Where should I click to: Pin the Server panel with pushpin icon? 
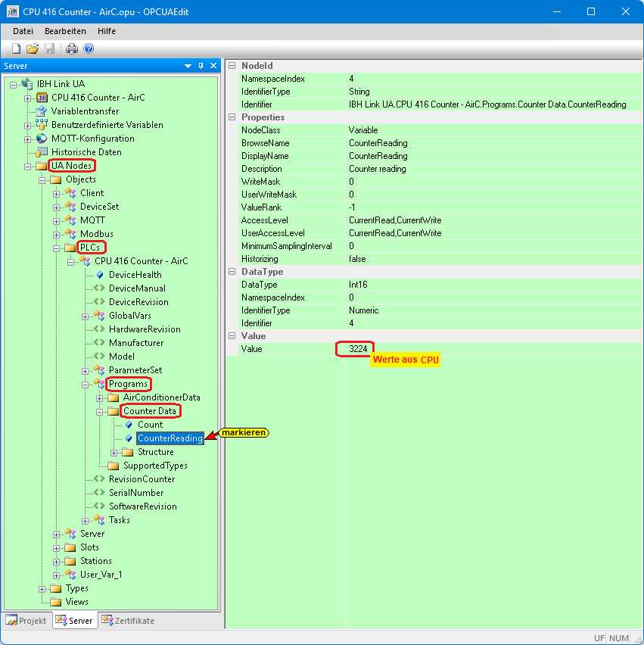pyautogui.click(x=201, y=66)
